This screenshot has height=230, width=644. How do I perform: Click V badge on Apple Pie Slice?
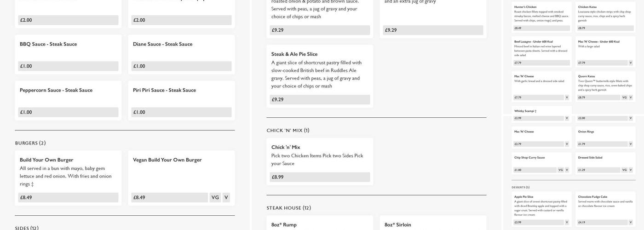567,222
